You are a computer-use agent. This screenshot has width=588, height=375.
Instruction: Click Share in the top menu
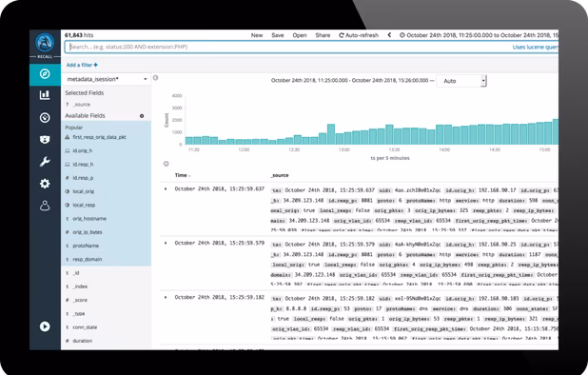323,35
